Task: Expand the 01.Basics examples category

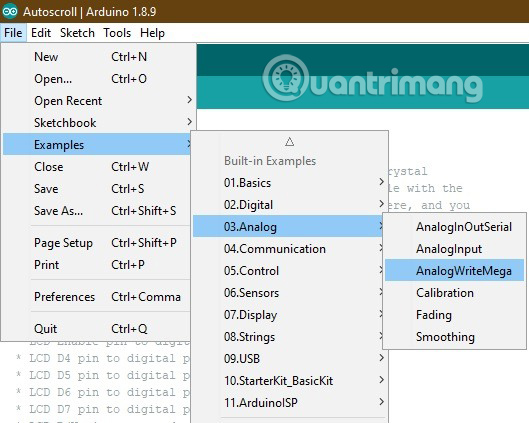Action: (290, 183)
